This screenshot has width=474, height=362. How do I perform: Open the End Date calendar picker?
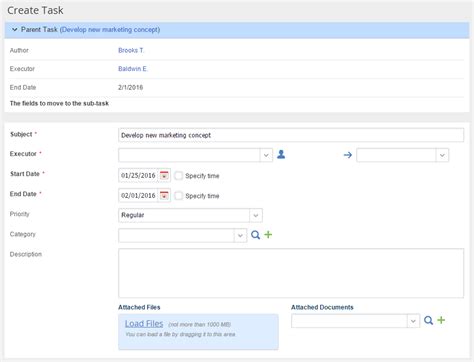164,195
